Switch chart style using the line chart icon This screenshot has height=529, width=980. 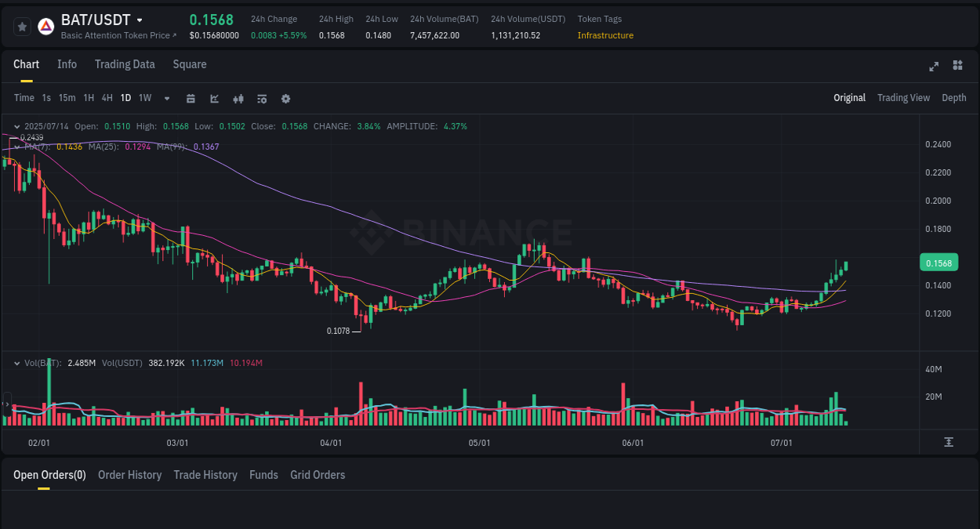(214, 98)
